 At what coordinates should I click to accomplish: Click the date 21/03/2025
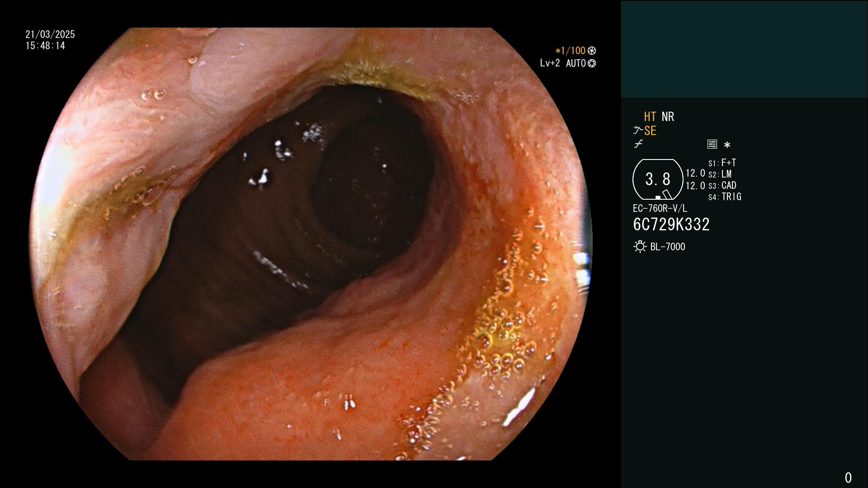coord(50,34)
